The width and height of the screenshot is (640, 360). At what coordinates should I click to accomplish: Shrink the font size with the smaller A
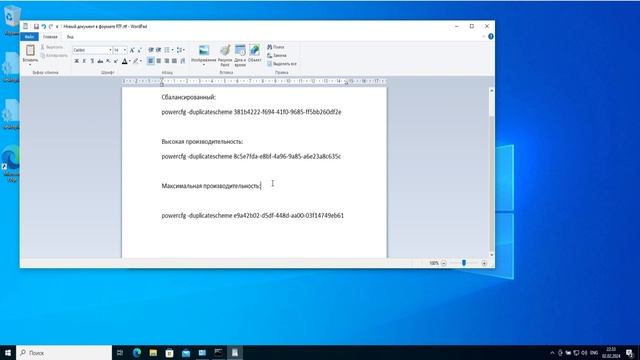[x=140, y=50]
